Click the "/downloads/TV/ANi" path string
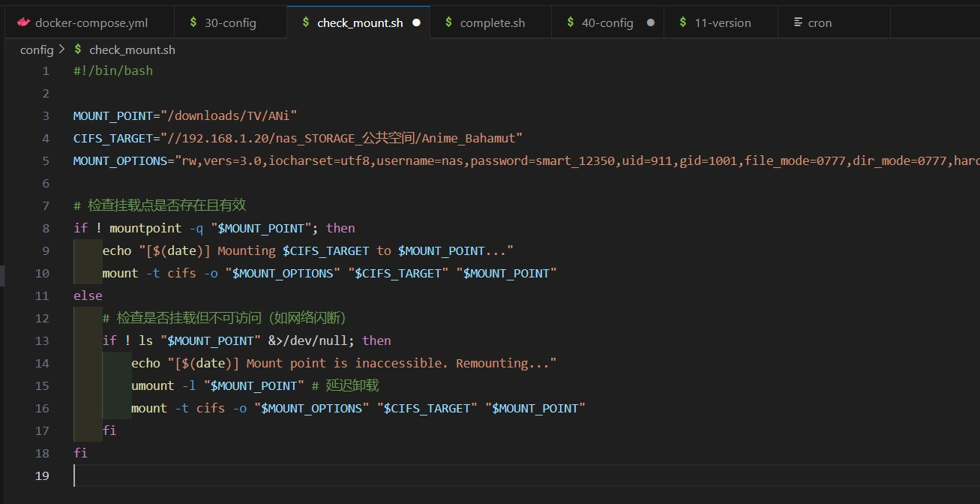This screenshot has height=504, width=980. (229, 115)
